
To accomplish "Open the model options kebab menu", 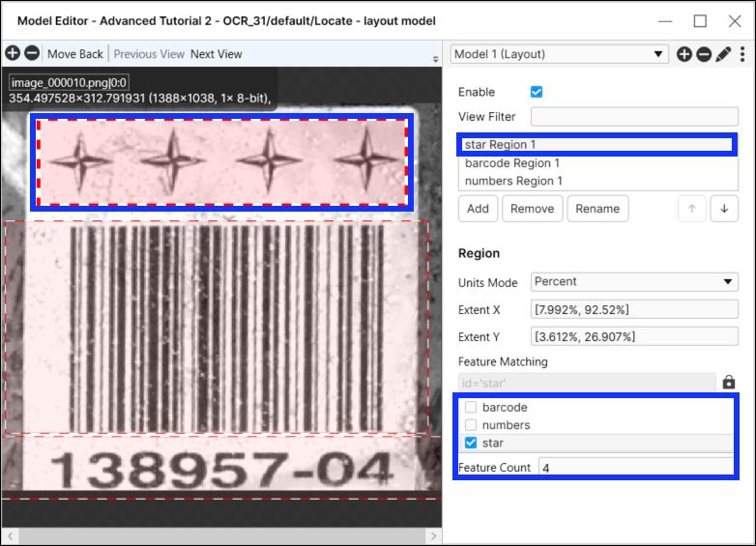I will tap(741, 54).
